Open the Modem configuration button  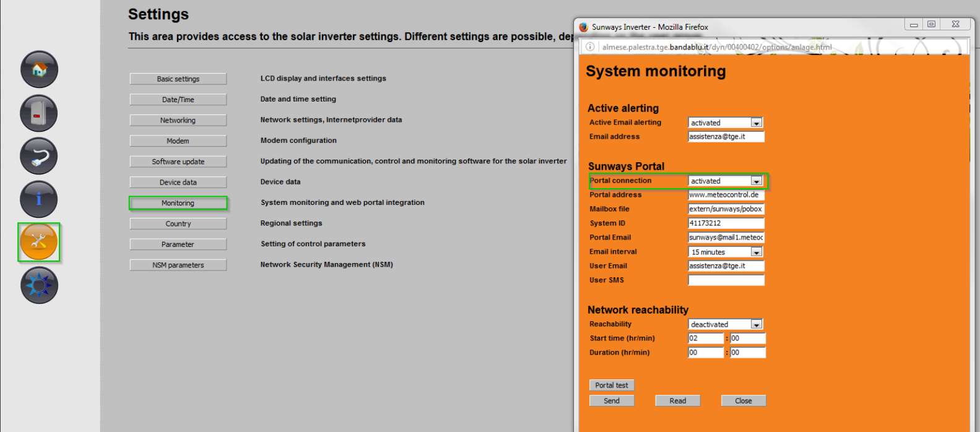(x=178, y=141)
